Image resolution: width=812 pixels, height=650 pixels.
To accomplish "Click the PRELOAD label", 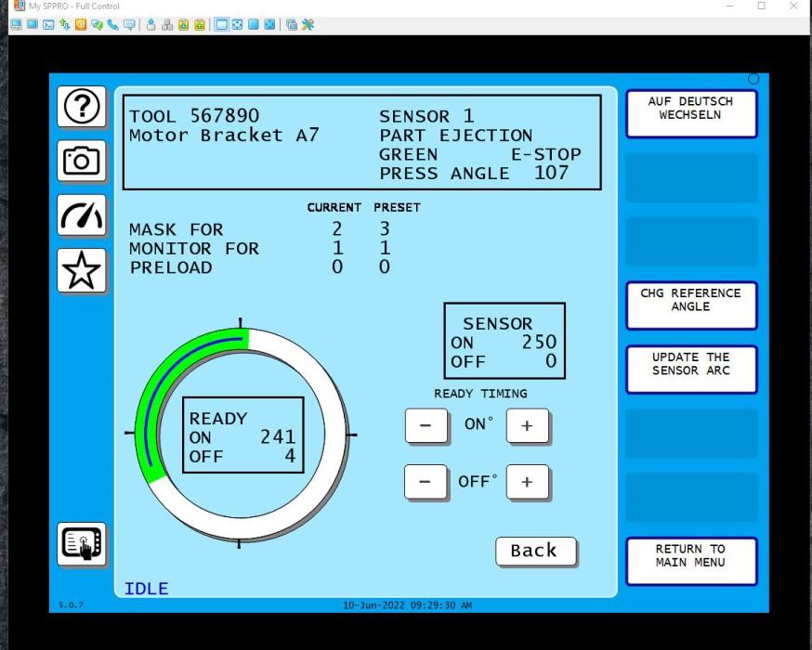I will pos(171,267).
